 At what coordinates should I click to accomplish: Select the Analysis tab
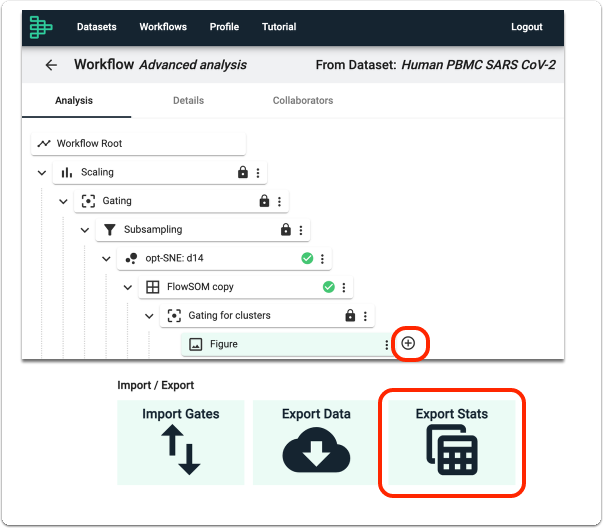point(74,100)
